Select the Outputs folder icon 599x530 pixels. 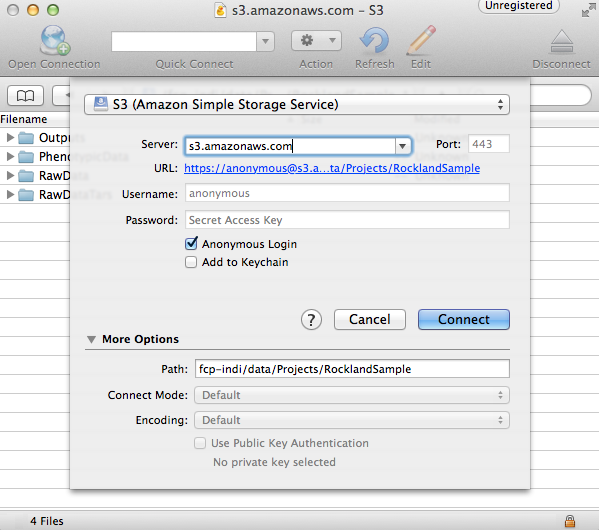pyautogui.click(x=26, y=138)
